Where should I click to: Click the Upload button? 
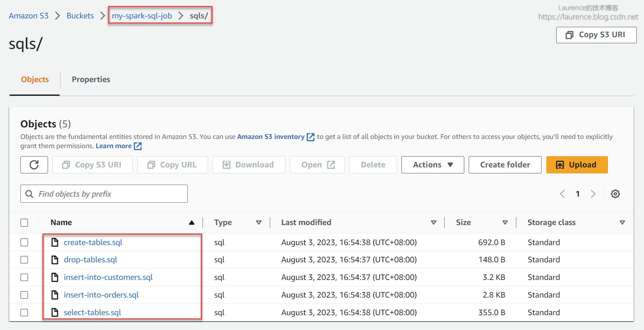[x=577, y=165]
